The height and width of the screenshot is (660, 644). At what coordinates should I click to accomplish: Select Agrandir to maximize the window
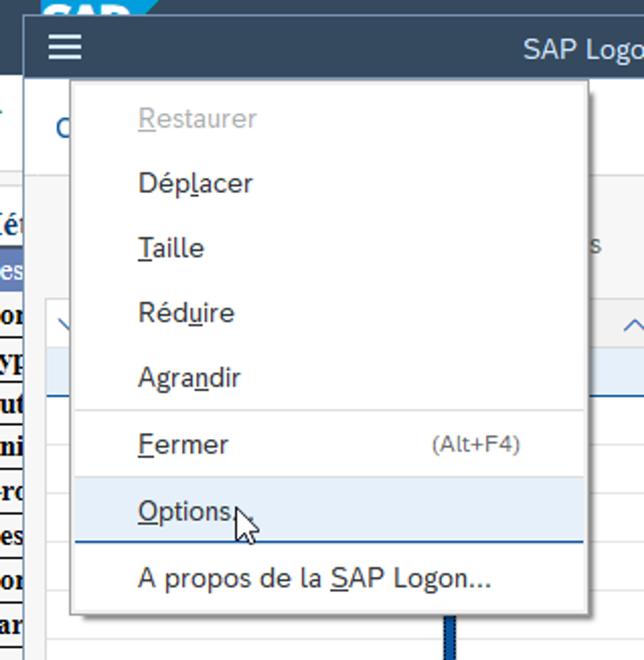tap(329, 378)
